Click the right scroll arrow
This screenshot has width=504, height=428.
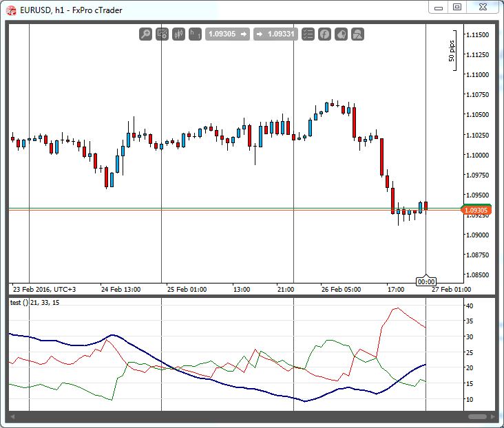(493, 417)
